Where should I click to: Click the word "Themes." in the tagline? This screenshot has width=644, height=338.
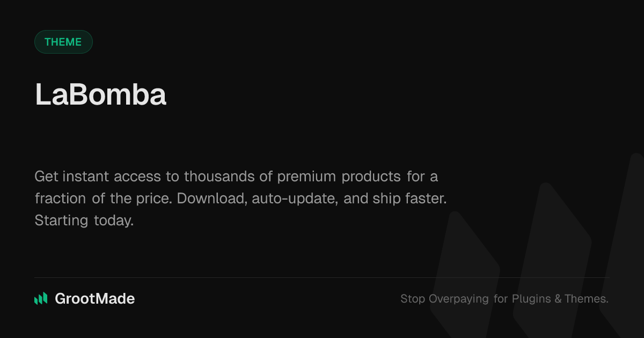click(x=586, y=299)
